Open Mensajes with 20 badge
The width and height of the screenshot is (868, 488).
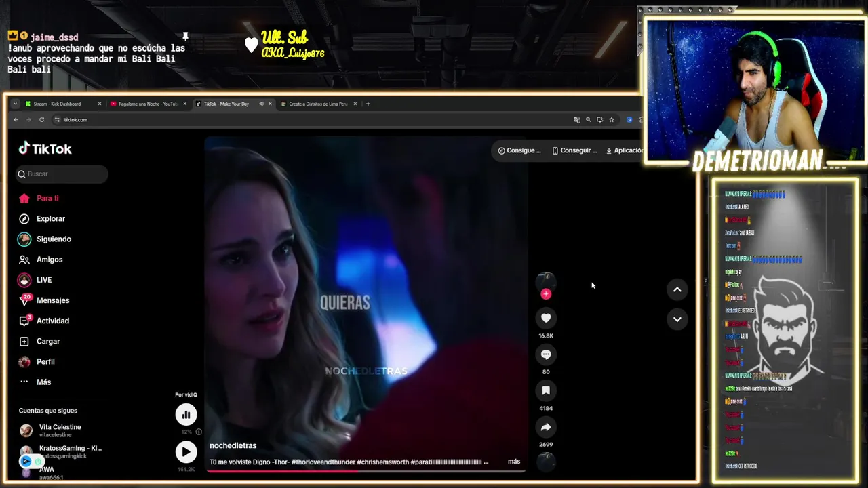pos(52,300)
